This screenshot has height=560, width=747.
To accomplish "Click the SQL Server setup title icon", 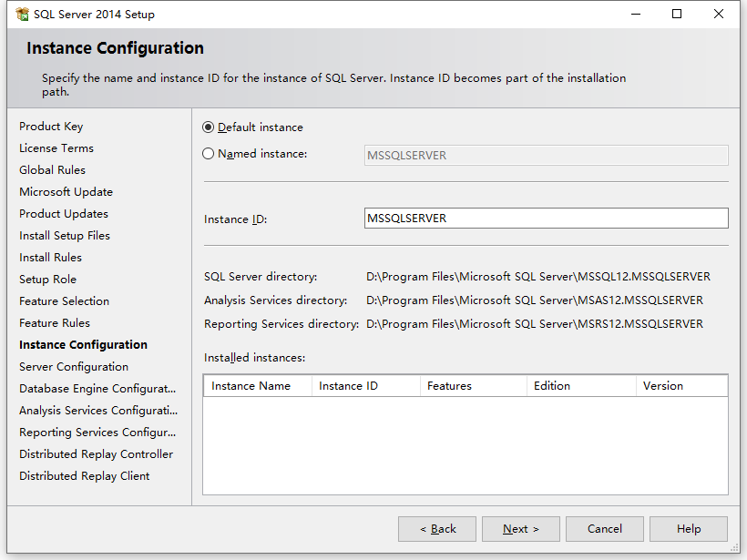I will (22, 15).
